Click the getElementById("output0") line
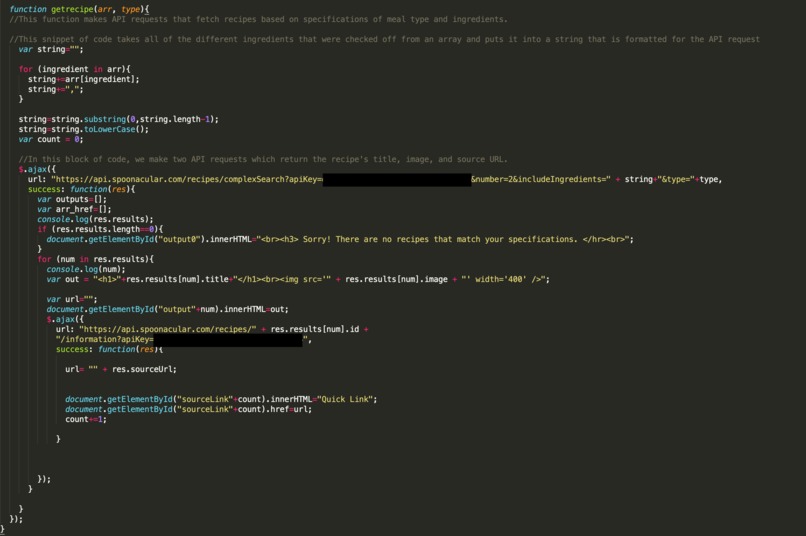Screen dimensions: 806x536 (x=340, y=239)
